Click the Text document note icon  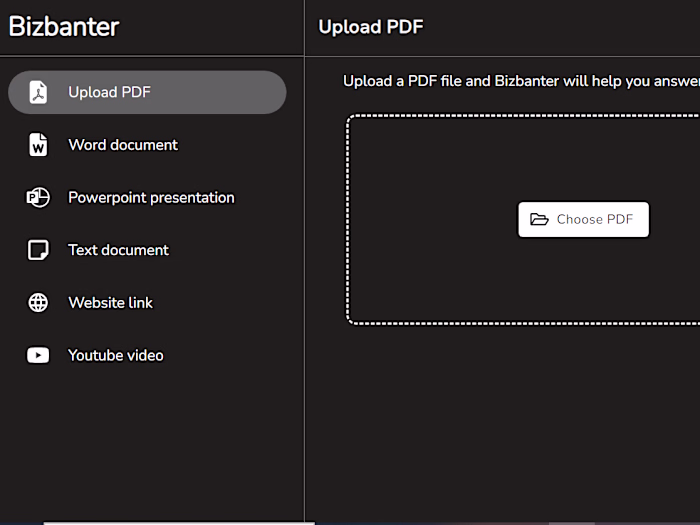[x=38, y=250]
